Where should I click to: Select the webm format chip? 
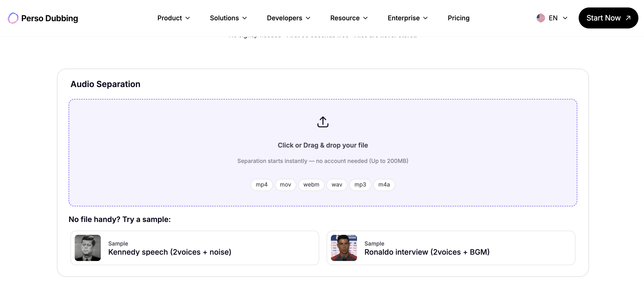point(311,185)
